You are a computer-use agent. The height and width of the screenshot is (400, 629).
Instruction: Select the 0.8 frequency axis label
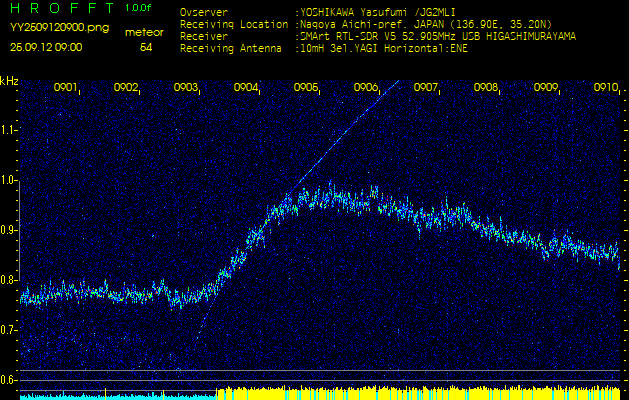click(9, 280)
